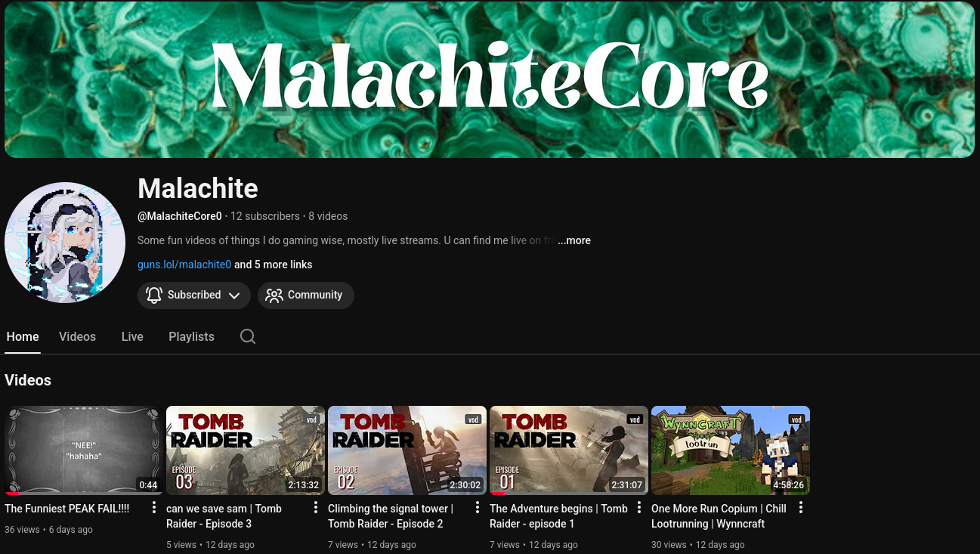The height and width of the screenshot is (554, 980).
Task: Open the Live tab
Action: (132, 336)
